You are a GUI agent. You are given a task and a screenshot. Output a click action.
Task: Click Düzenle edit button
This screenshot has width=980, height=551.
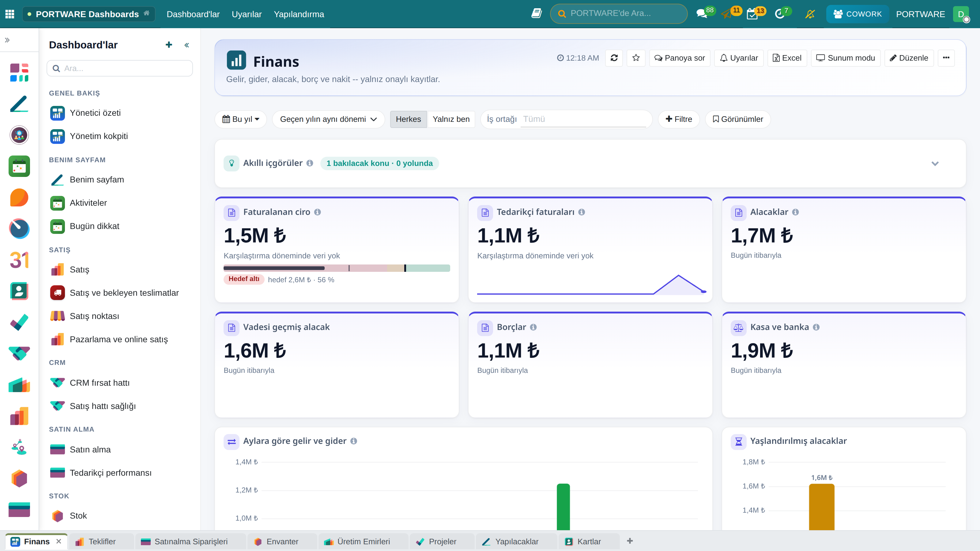point(909,58)
